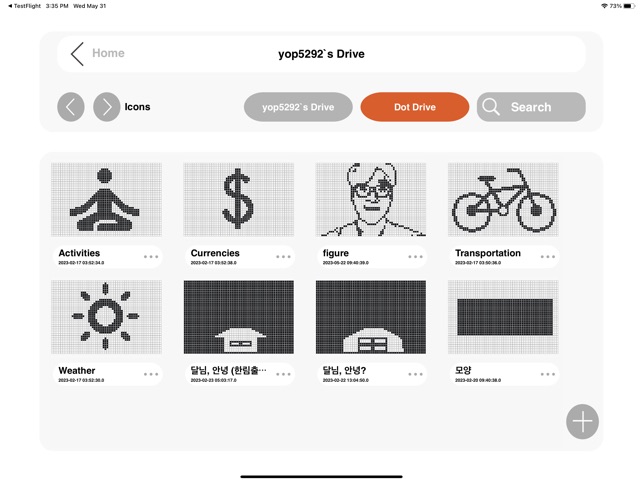Open the Transportation bicycle thumbnail

(503, 200)
